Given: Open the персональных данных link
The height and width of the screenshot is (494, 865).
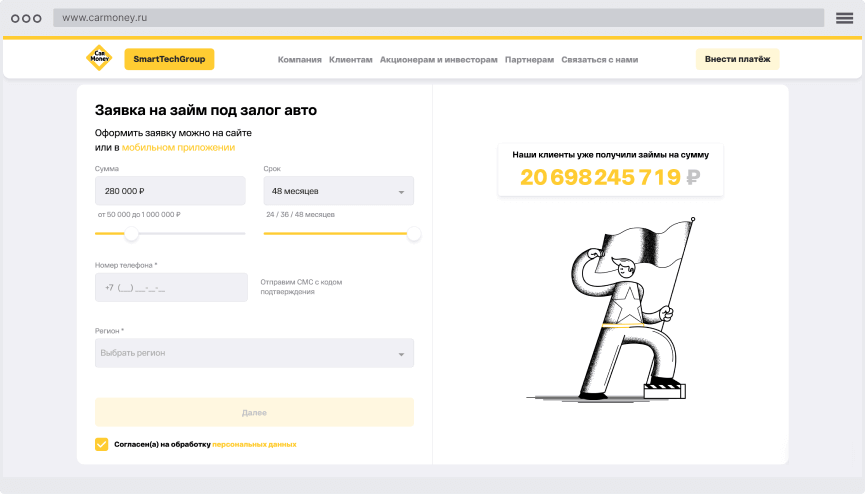Looking at the screenshot, I should point(254,444).
